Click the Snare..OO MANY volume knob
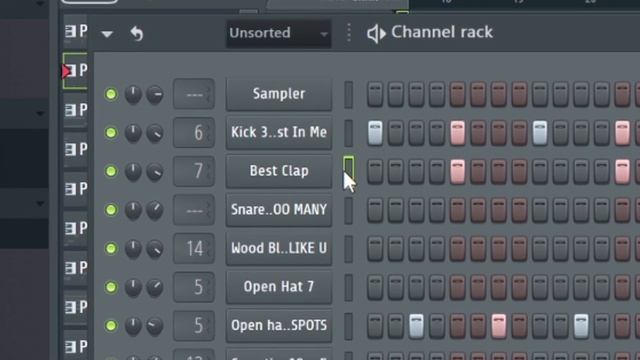 (155, 210)
